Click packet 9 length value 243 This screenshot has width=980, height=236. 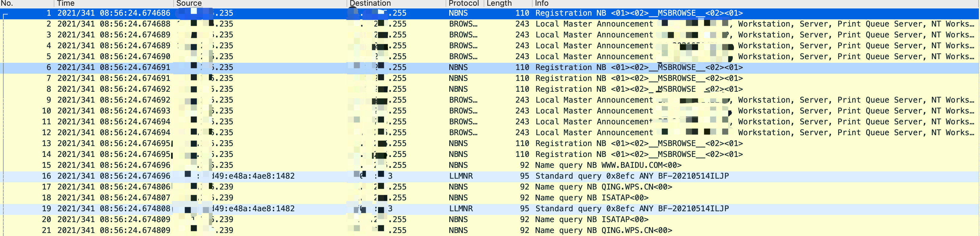point(522,100)
